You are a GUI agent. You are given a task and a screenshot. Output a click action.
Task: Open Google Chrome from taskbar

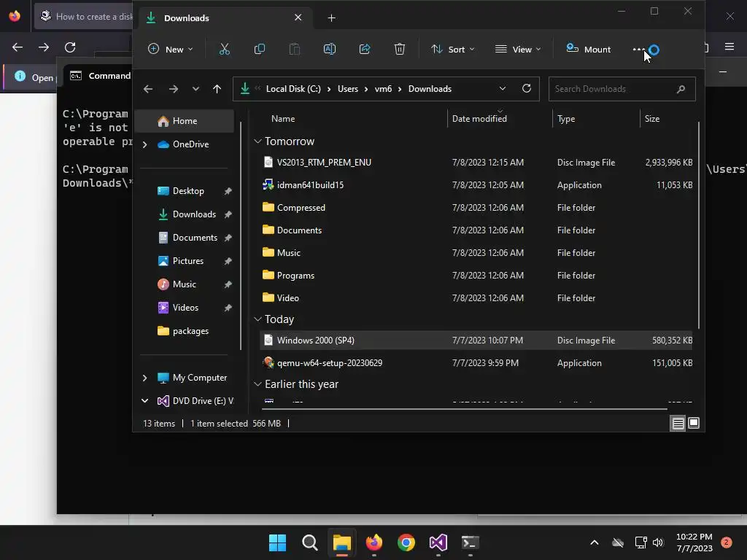406,542
